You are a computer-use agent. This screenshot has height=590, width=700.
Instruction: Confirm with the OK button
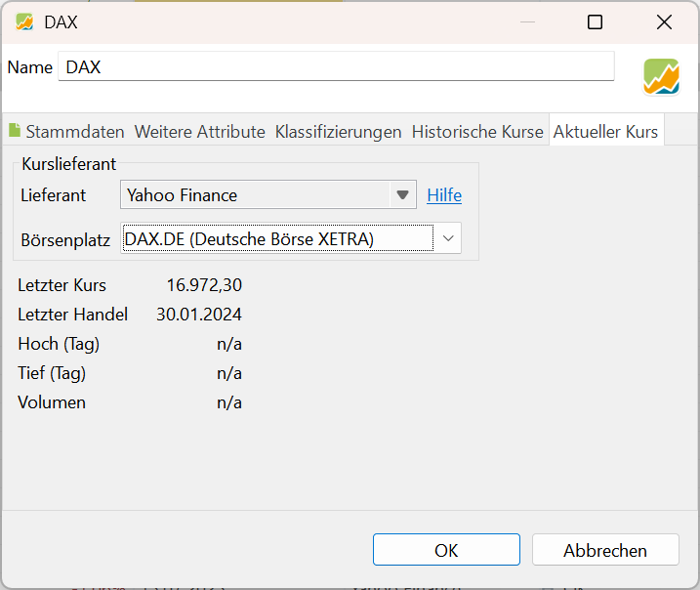tap(446, 550)
